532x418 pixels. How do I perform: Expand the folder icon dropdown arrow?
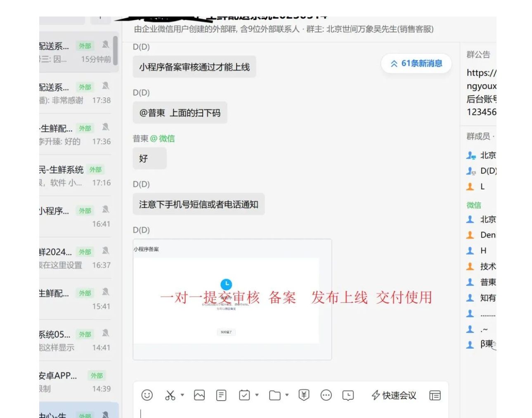pos(287,395)
